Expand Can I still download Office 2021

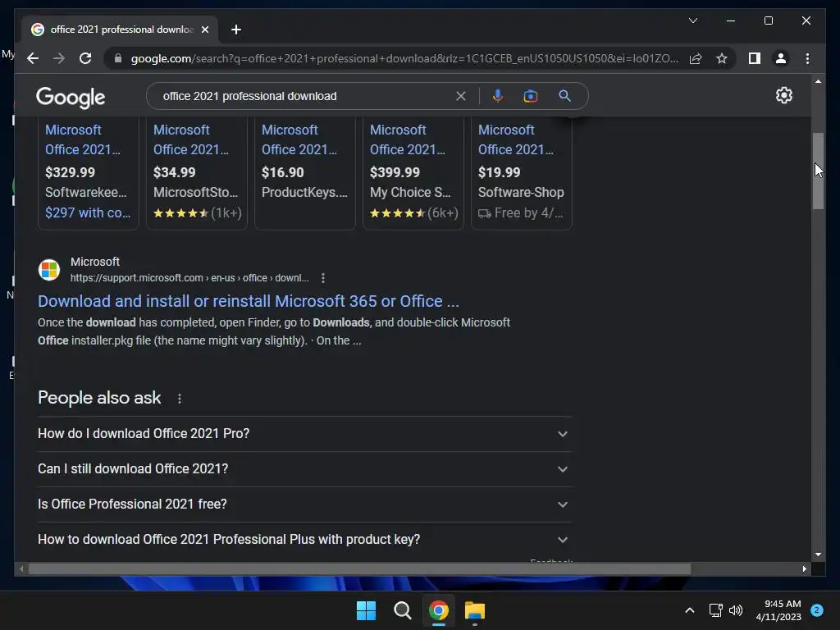[304, 468]
